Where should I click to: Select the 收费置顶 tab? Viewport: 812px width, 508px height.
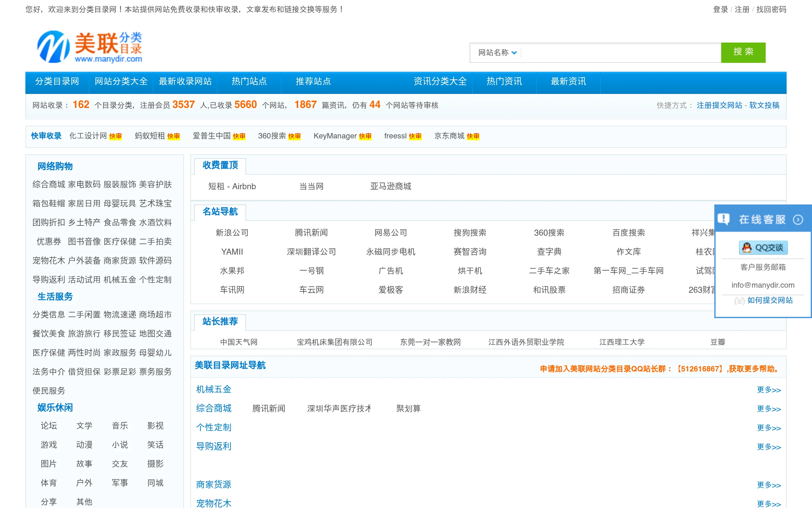point(220,165)
